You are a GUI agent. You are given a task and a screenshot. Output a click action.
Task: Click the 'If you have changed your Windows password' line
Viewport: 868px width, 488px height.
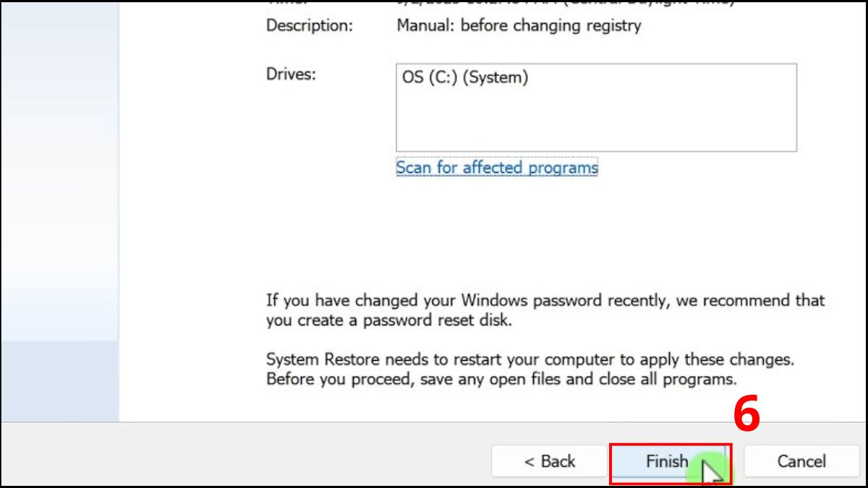tap(545, 300)
